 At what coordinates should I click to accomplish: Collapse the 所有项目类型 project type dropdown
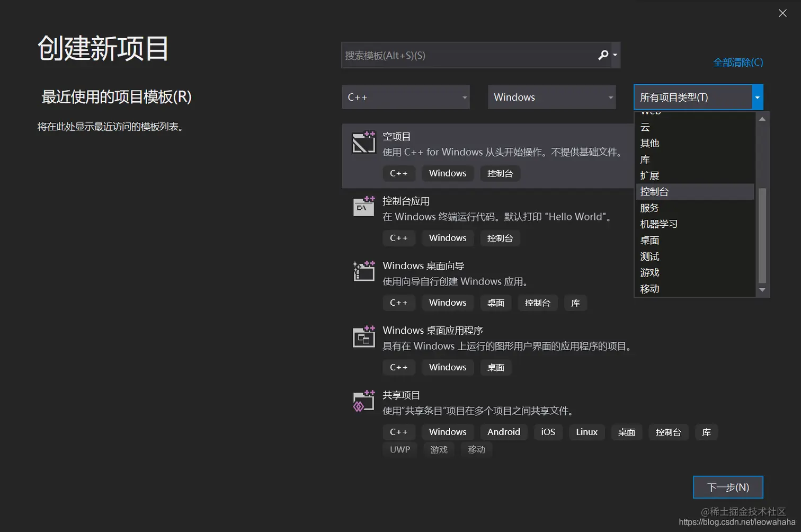(x=758, y=97)
